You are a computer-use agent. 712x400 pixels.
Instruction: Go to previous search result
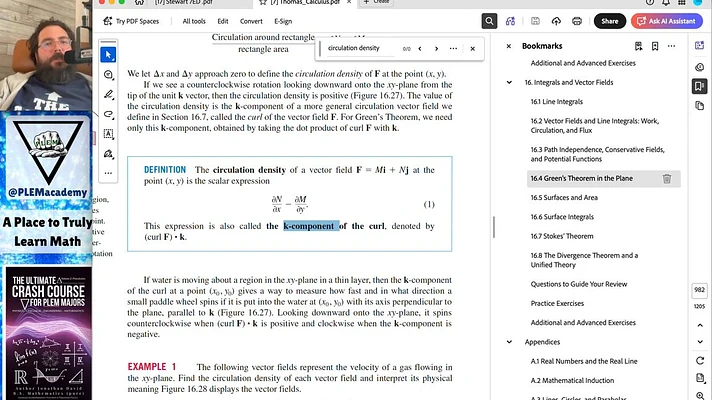[420, 49]
